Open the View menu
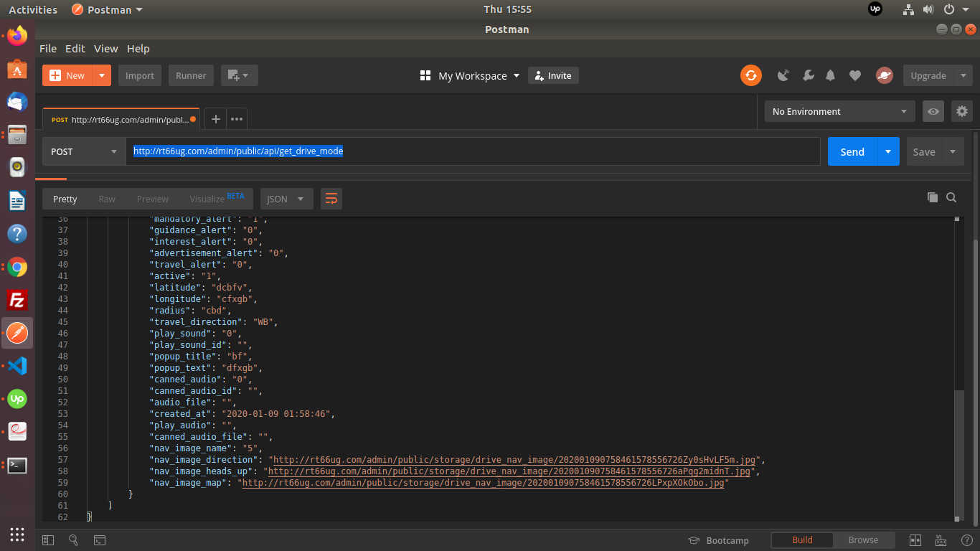 [105, 49]
